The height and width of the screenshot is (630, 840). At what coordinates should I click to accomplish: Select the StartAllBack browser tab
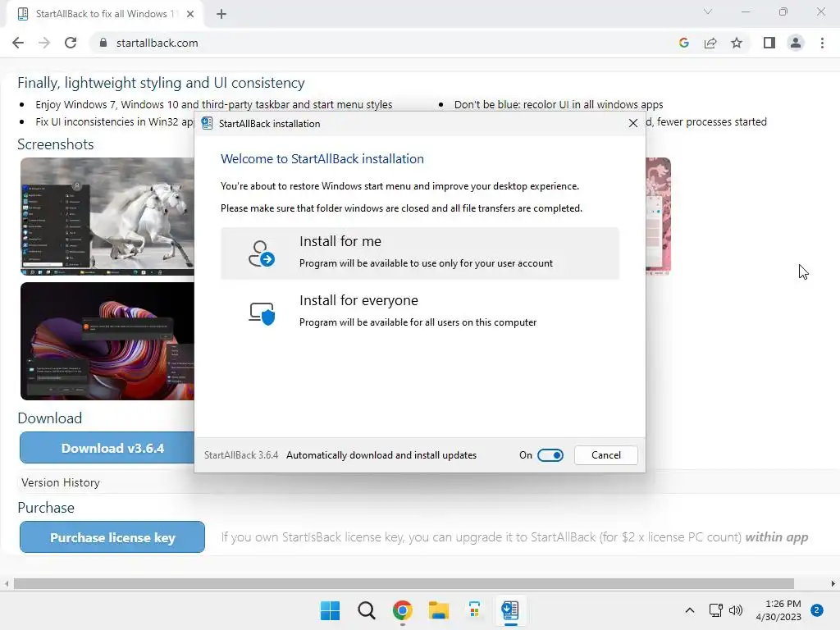point(104,14)
